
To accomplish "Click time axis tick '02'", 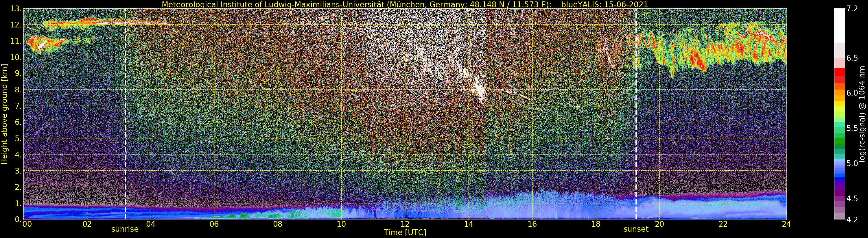I will [x=87, y=224].
